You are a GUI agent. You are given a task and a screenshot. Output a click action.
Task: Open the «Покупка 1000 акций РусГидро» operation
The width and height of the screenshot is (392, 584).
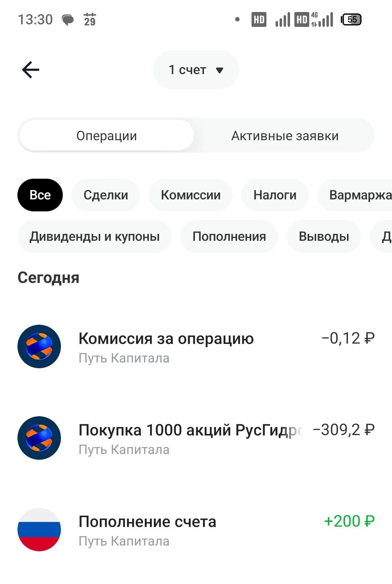196,438
